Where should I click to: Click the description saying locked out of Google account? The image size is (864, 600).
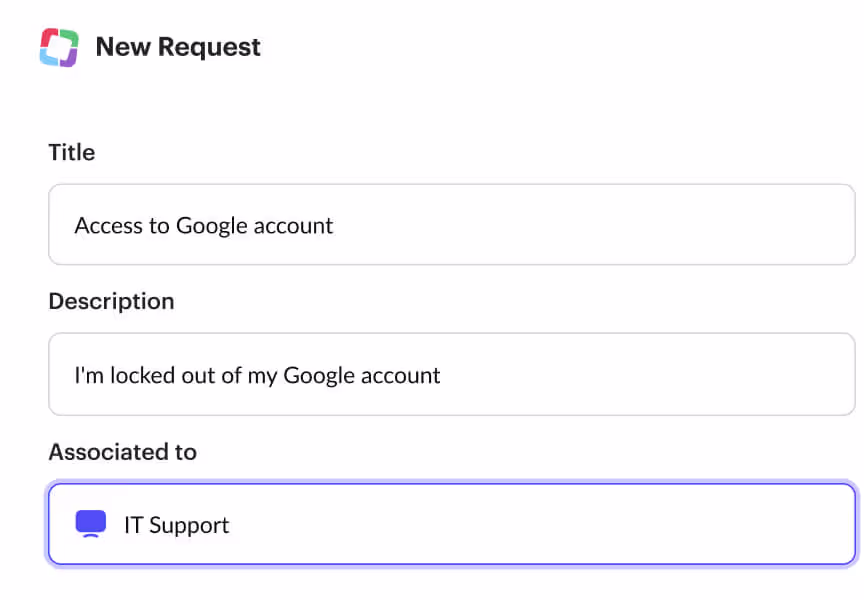[256, 375]
